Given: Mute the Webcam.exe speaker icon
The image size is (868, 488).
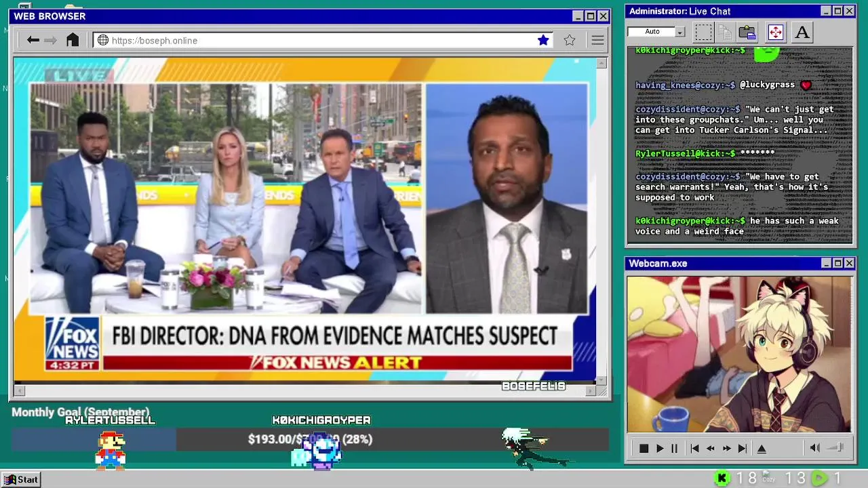Looking at the screenshot, I should (815, 448).
